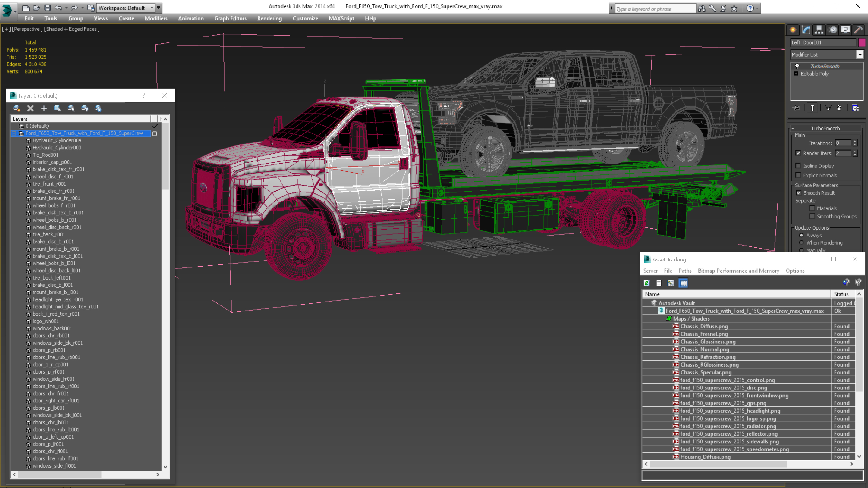Open Configure Modifier Sets icon

click(x=855, y=108)
